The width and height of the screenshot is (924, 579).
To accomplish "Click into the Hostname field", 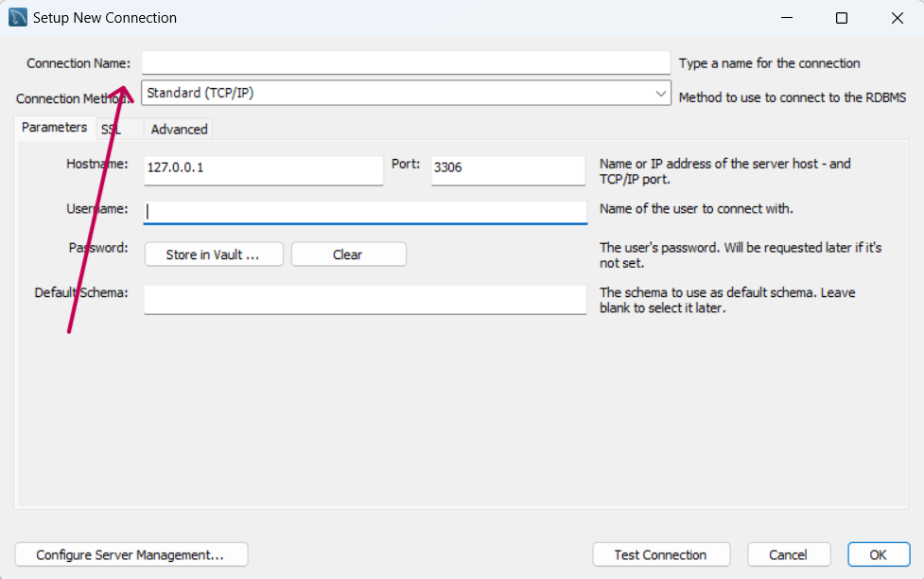I will pos(264,170).
